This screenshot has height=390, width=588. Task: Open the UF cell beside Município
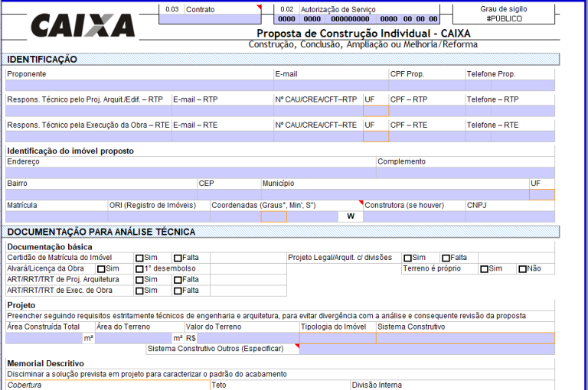(x=541, y=195)
